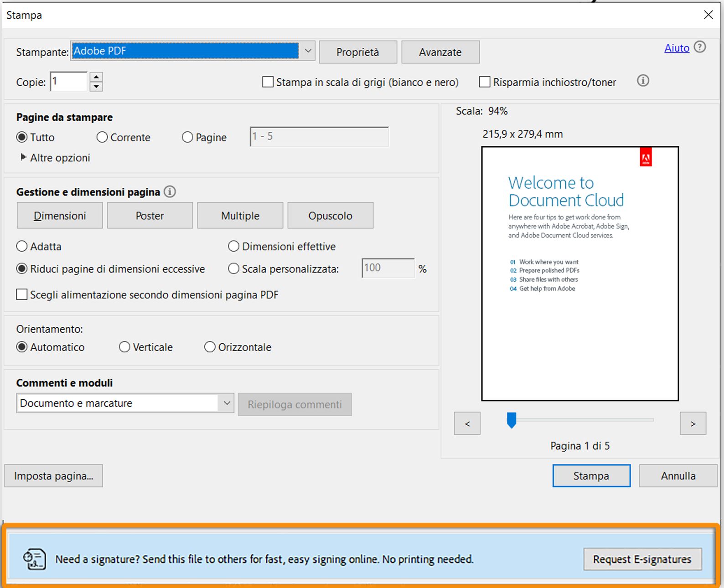The image size is (724, 588).
Task: Select the Pagine range radio button
Action: (x=187, y=137)
